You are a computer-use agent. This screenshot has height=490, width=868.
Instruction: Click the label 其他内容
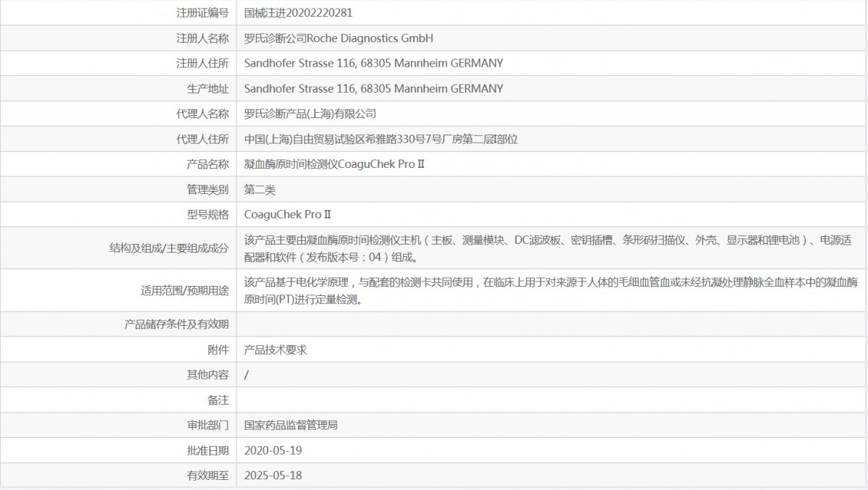point(208,375)
